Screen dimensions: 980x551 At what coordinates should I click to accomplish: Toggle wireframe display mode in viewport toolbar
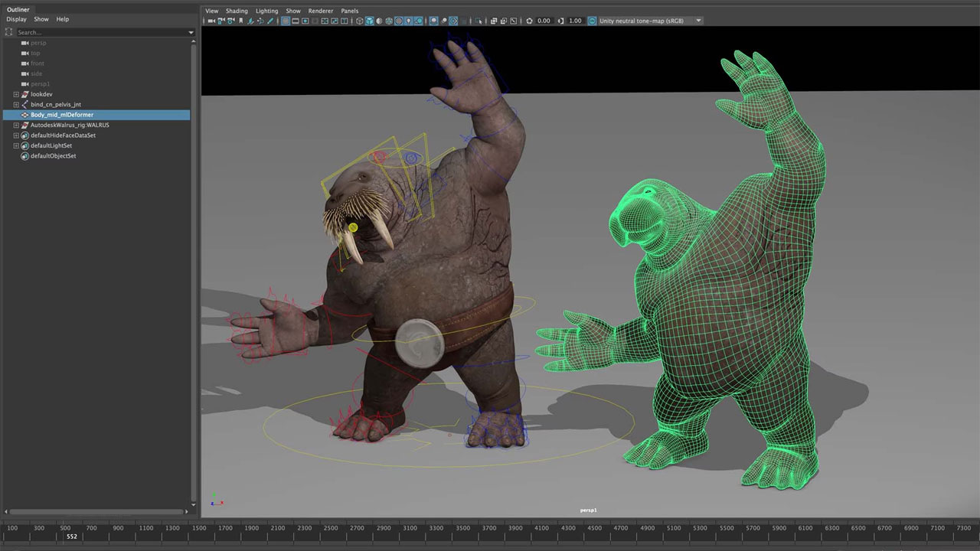[359, 21]
